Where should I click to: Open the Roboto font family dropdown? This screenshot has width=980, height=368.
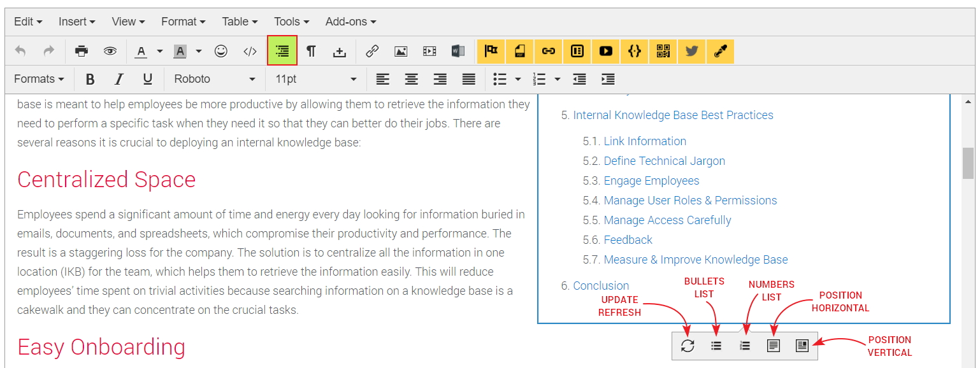213,79
